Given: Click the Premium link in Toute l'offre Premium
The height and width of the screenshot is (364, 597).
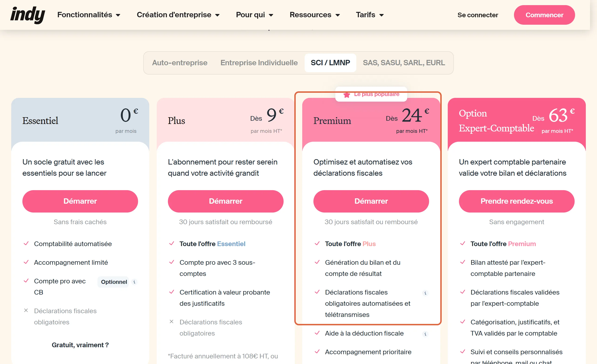Looking at the screenshot, I should [522, 244].
